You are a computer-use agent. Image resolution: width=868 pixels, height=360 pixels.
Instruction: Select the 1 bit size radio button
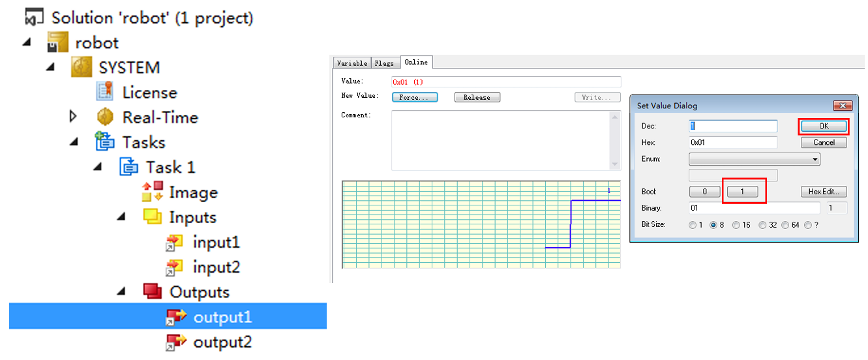(693, 225)
